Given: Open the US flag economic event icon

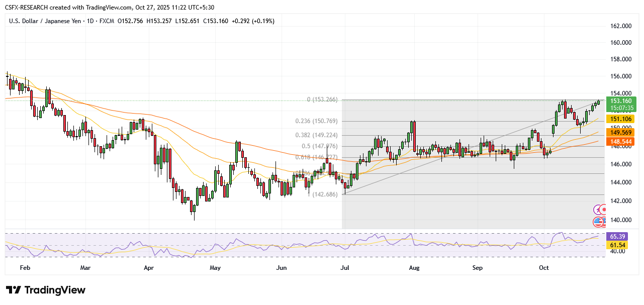Looking at the screenshot, I should [598, 221].
